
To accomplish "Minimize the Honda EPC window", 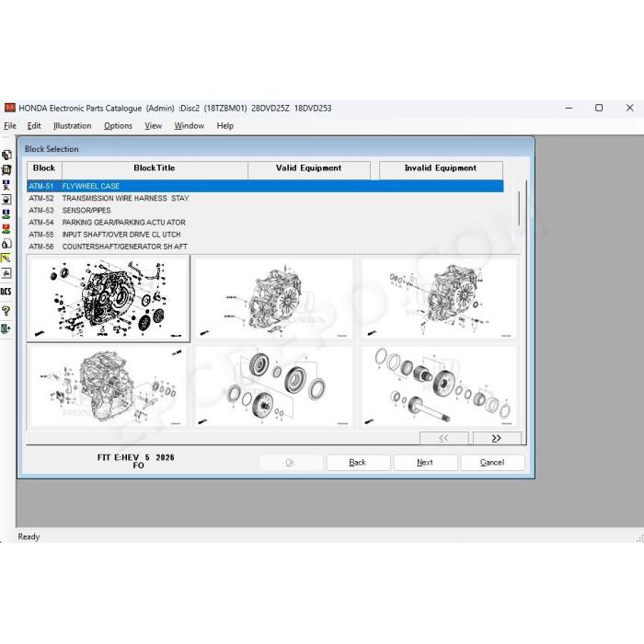I will pyautogui.click(x=569, y=108).
